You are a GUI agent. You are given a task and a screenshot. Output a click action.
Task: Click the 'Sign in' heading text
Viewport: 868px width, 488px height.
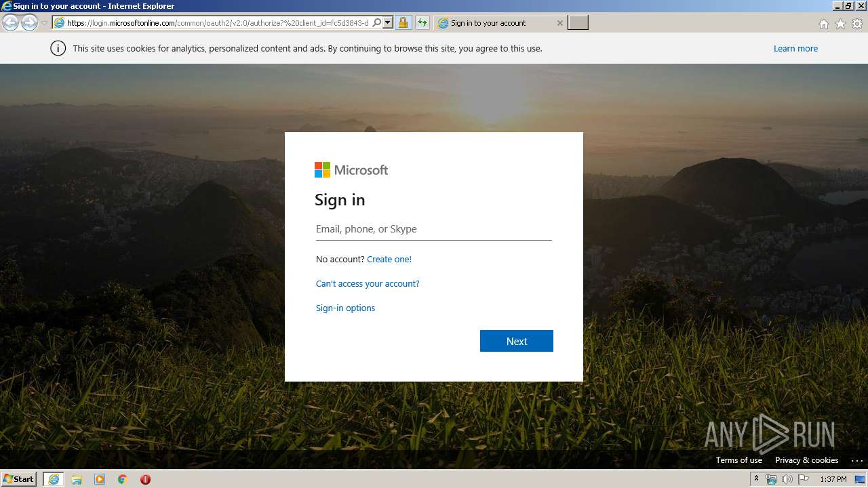tap(340, 200)
